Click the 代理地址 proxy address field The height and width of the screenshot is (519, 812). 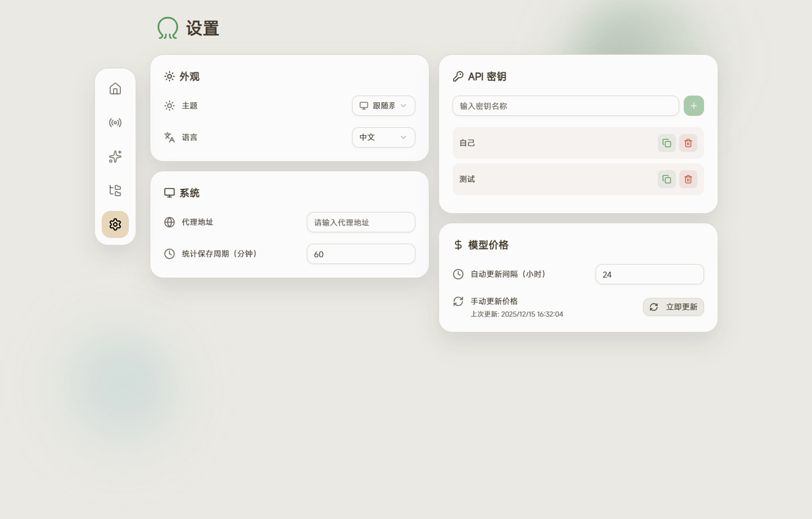pyautogui.click(x=361, y=222)
